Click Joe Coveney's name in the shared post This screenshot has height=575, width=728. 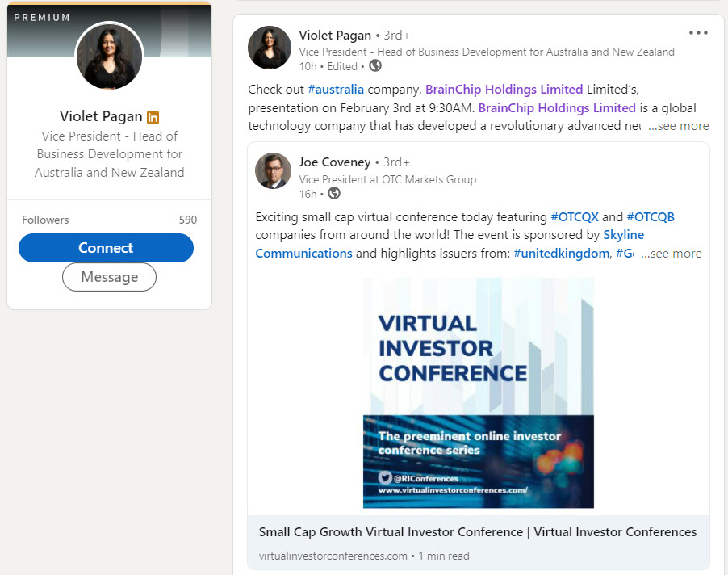pyautogui.click(x=336, y=162)
